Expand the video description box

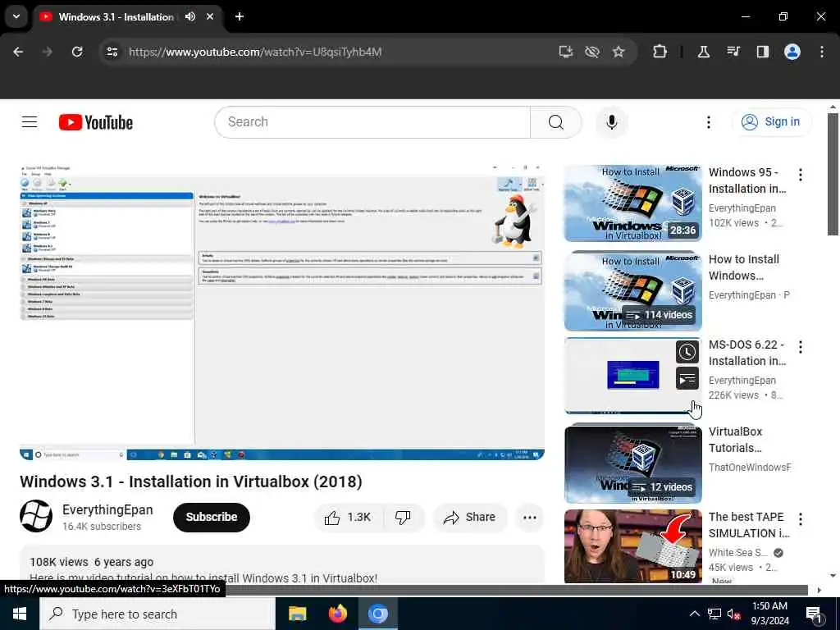[x=282, y=564]
